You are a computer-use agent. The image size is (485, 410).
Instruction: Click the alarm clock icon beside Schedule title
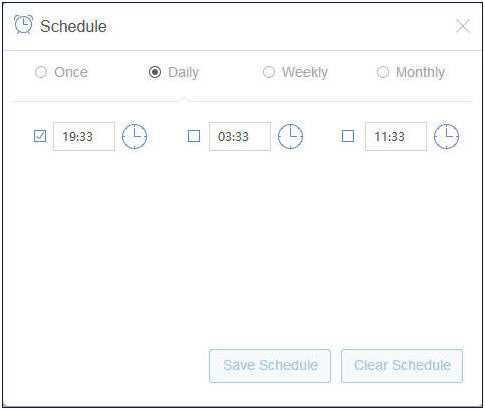[23, 25]
